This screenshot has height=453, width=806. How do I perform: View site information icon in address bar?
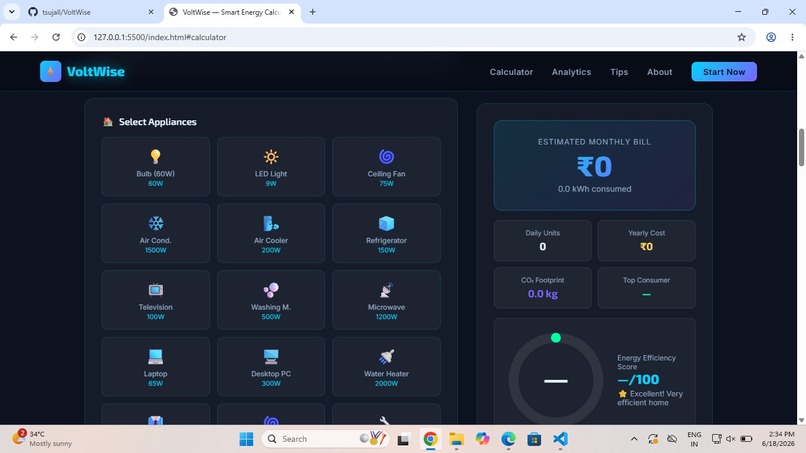81,37
